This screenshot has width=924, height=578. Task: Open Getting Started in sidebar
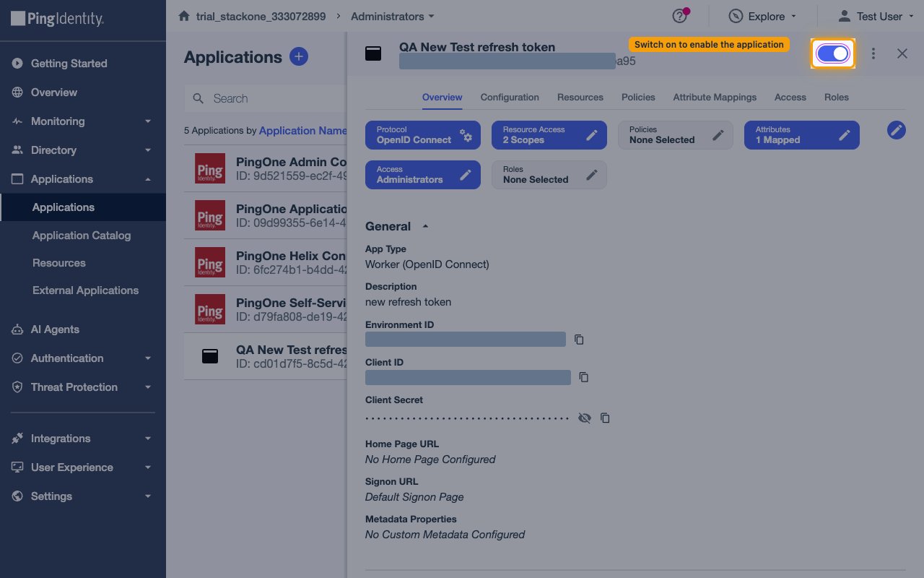point(83,64)
